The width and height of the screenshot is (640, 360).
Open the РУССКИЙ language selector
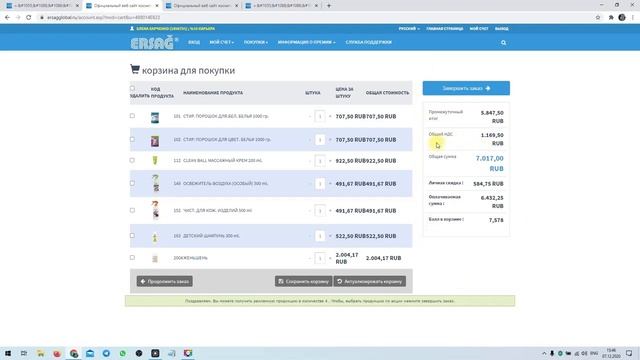(409, 29)
